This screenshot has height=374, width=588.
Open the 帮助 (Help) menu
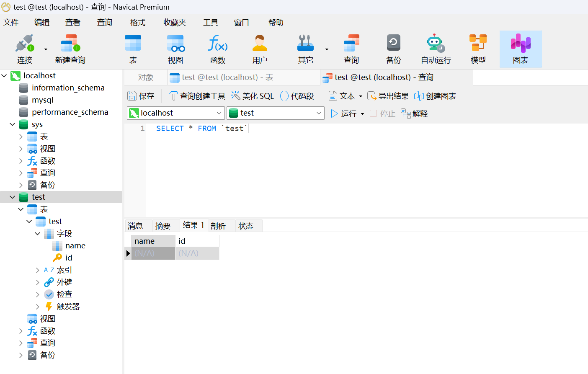(x=276, y=22)
